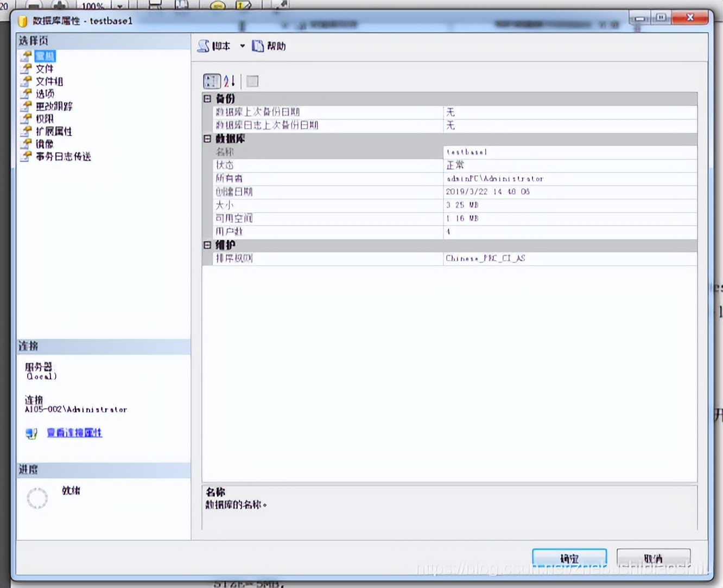Open the 脚本 dropdown arrow

tap(242, 47)
